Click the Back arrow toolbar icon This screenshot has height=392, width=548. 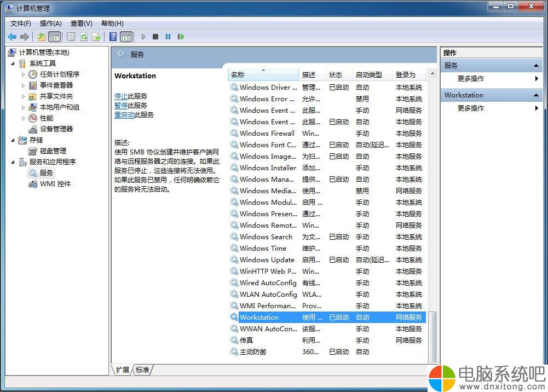point(12,37)
